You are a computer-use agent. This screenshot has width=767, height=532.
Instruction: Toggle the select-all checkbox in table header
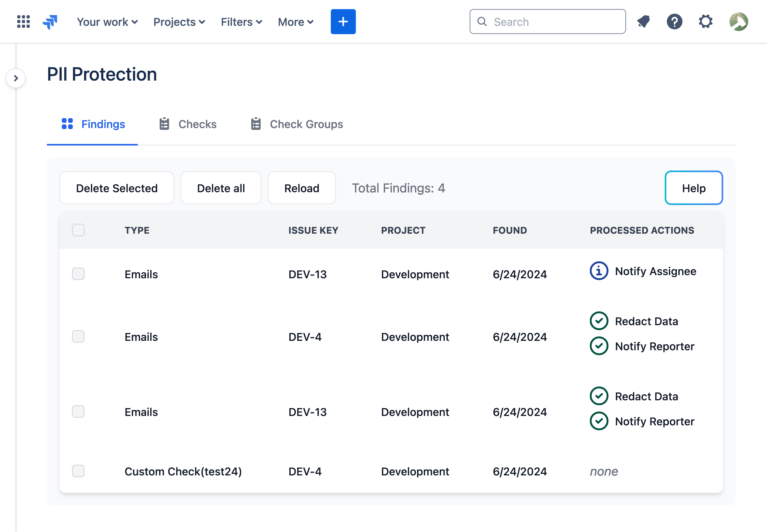click(78, 230)
